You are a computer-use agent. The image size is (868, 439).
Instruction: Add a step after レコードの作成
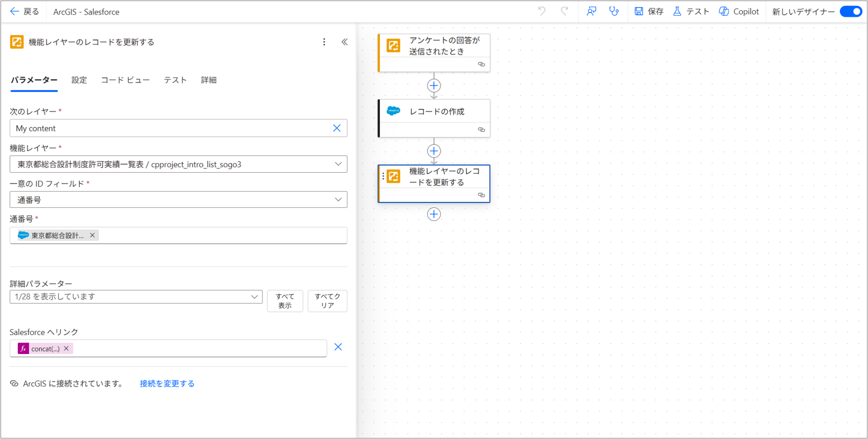coord(434,151)
